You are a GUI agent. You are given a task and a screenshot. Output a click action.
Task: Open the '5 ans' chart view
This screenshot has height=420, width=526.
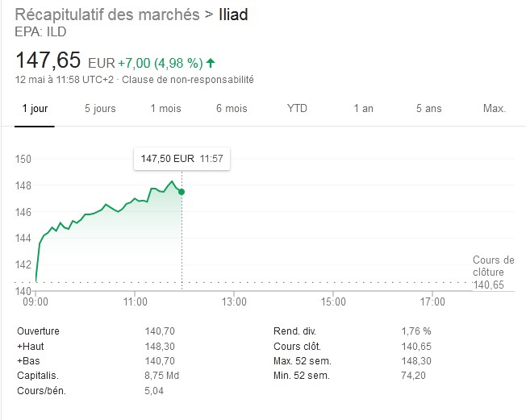click(x=428, y=109)
